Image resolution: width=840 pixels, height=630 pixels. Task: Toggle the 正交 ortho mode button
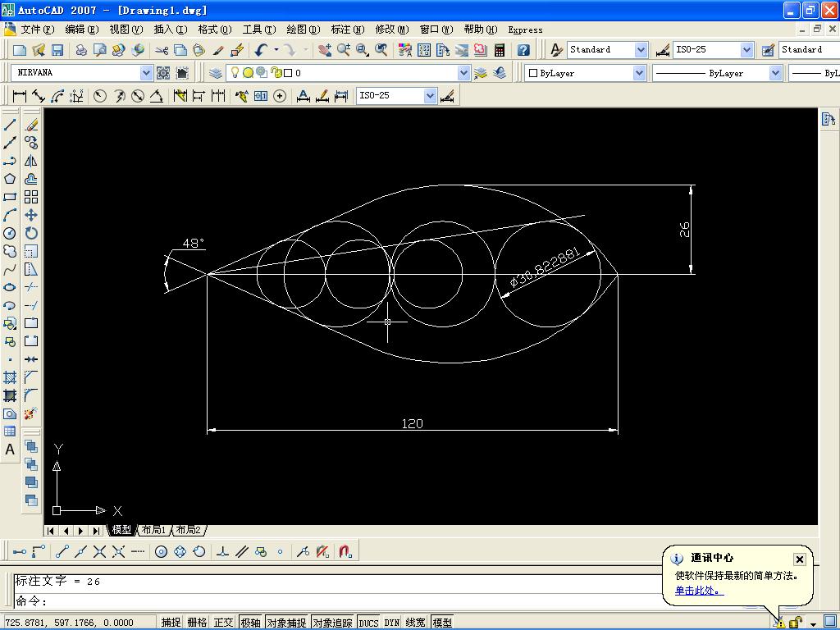pos(223,622)
